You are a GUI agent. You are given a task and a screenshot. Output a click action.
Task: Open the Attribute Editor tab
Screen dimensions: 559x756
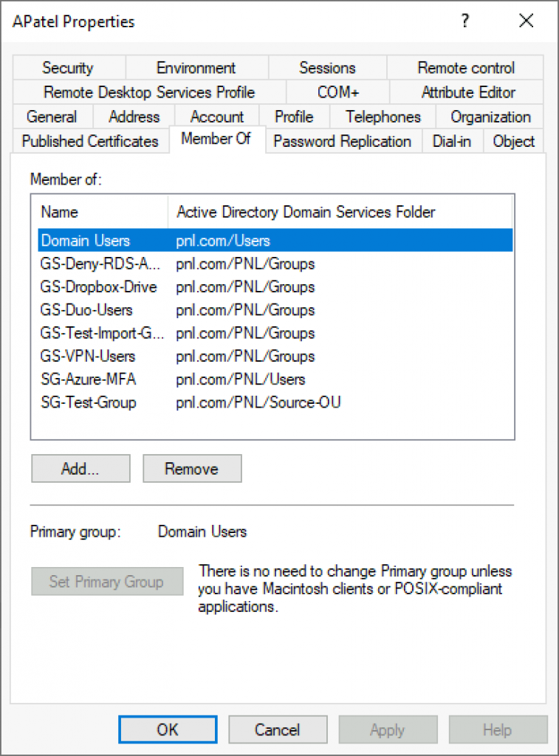(x=467, y=92)
